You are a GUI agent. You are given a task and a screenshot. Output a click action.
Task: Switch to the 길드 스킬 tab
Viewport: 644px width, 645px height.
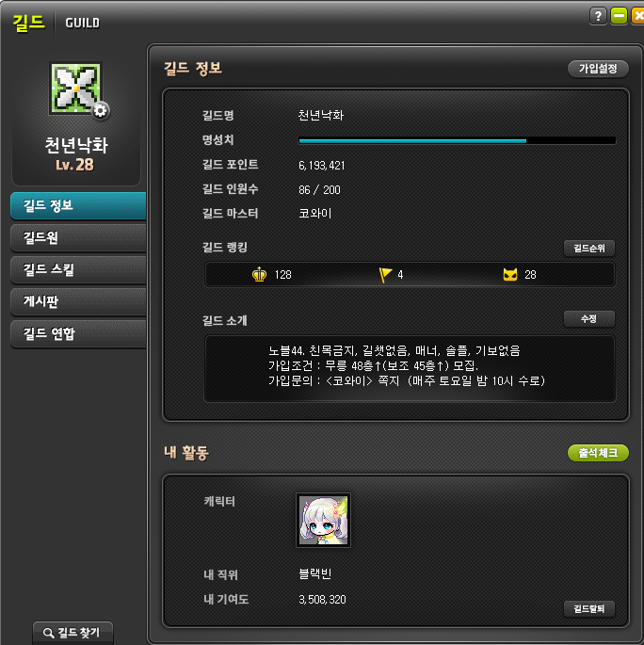(78, 269)
